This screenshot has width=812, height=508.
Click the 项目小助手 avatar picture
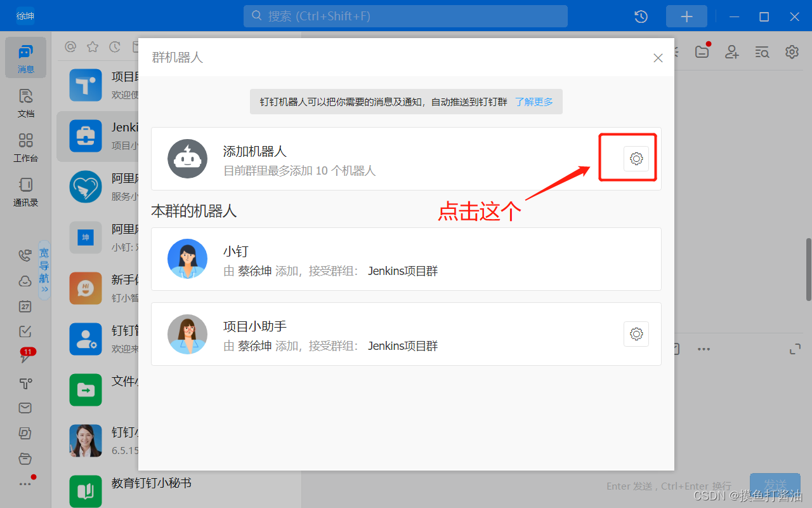[x=187, y=334]
